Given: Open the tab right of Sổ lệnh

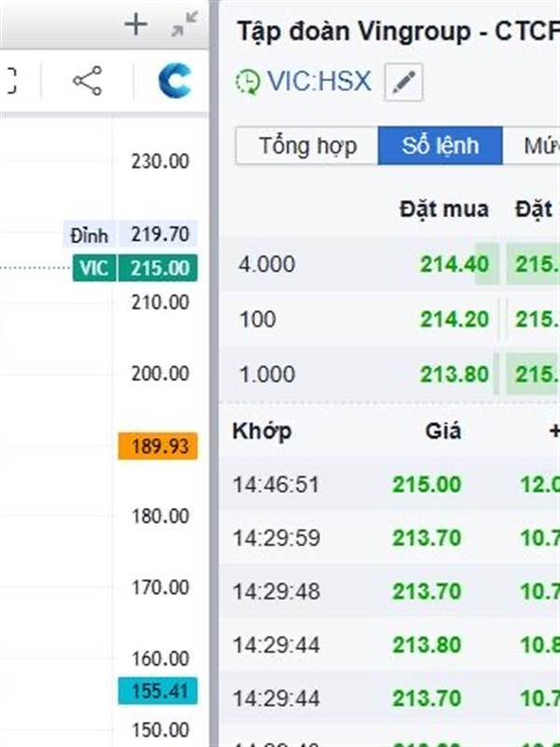Looking at the screenshot, I should click(531, 146).
